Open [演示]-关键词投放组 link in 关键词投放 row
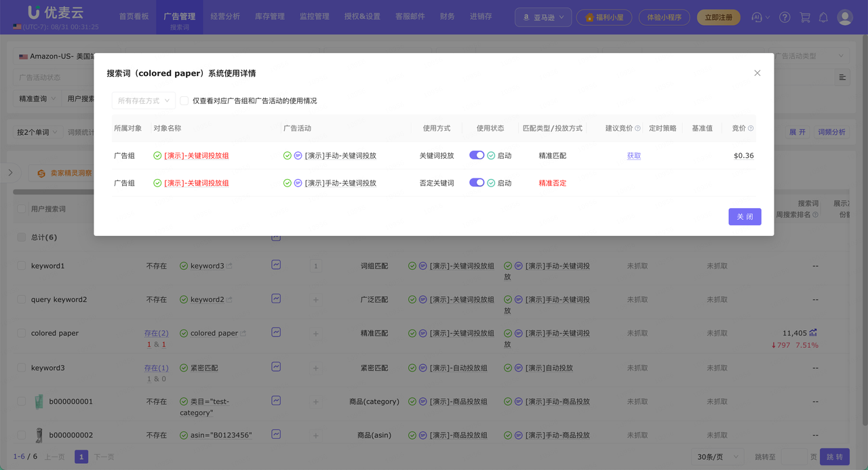868x470 pixels. click(x=197, y=155)
